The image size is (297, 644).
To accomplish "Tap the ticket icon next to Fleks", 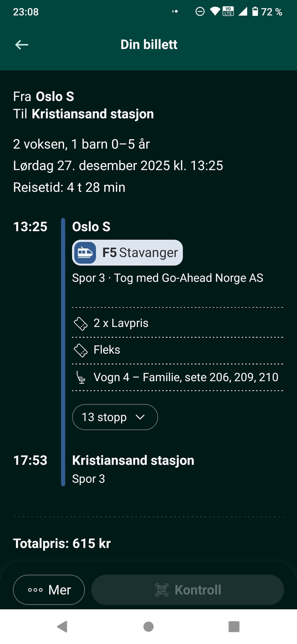I will point(81,350).
